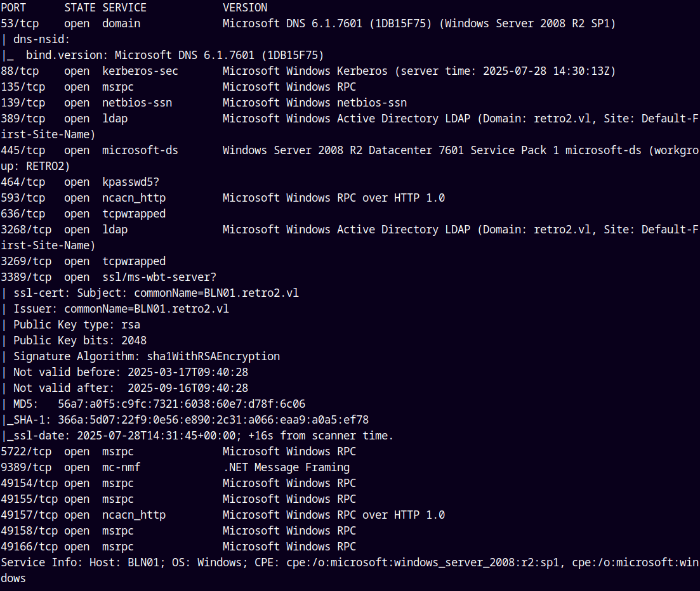Click the VERSION column header

pos(245,8)
